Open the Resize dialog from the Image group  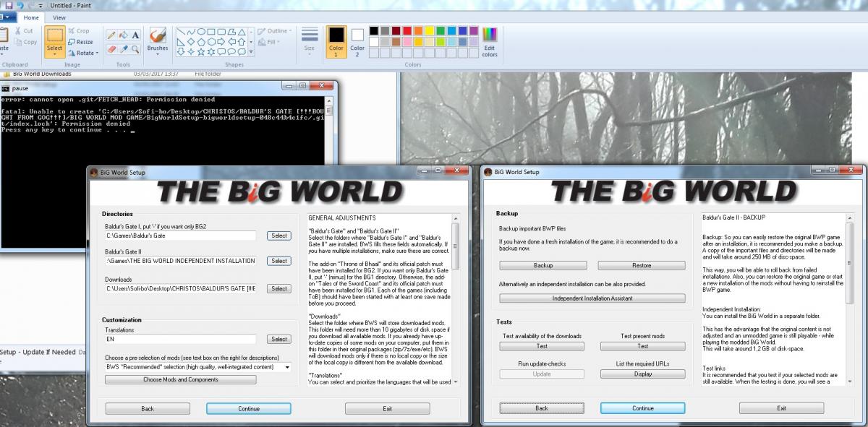[80, 42]
